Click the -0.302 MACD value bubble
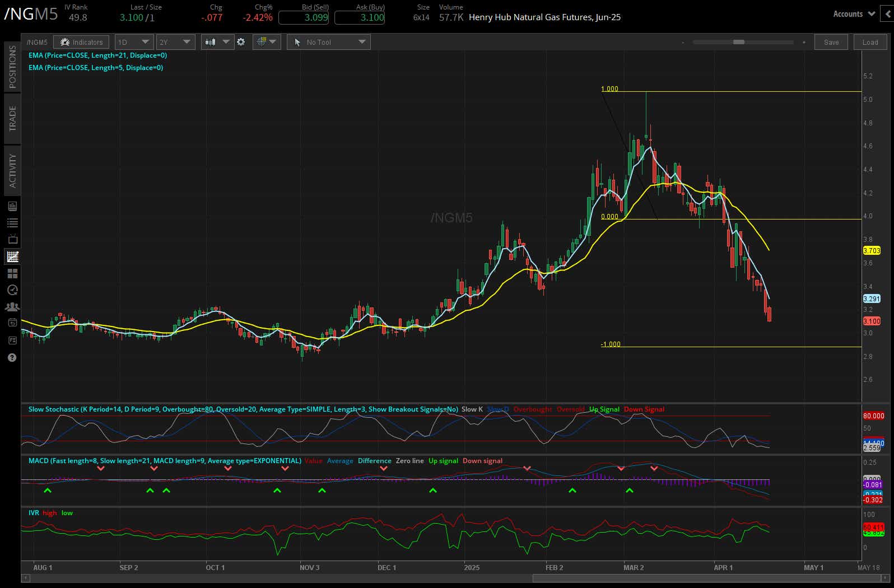Image resolution: width=894 pixels, height=588 pixels. [873, 500]
